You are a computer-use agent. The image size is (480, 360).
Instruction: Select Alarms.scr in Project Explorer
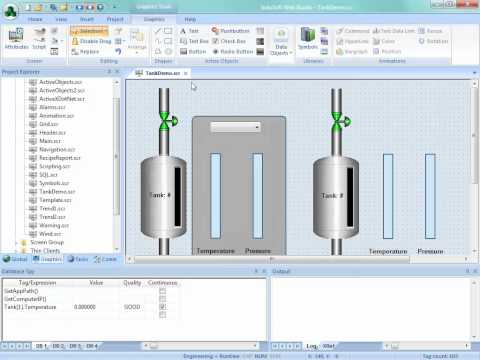pos(52,107)
